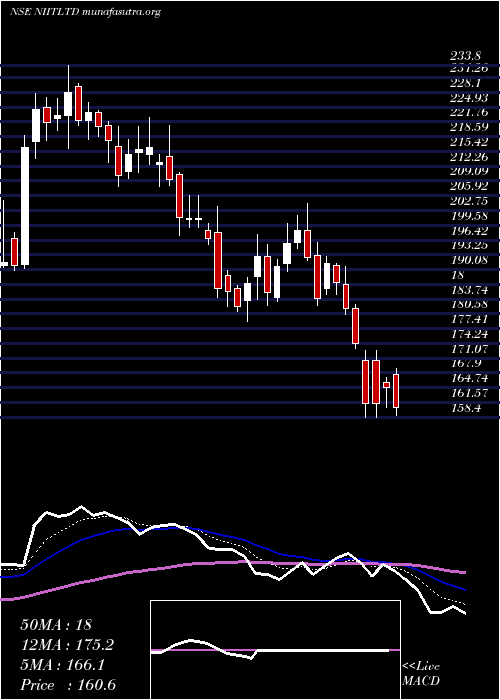This screenshot has height=700, width=500.
Task: Click the 164.74 price label
Action: pos(469,378)
